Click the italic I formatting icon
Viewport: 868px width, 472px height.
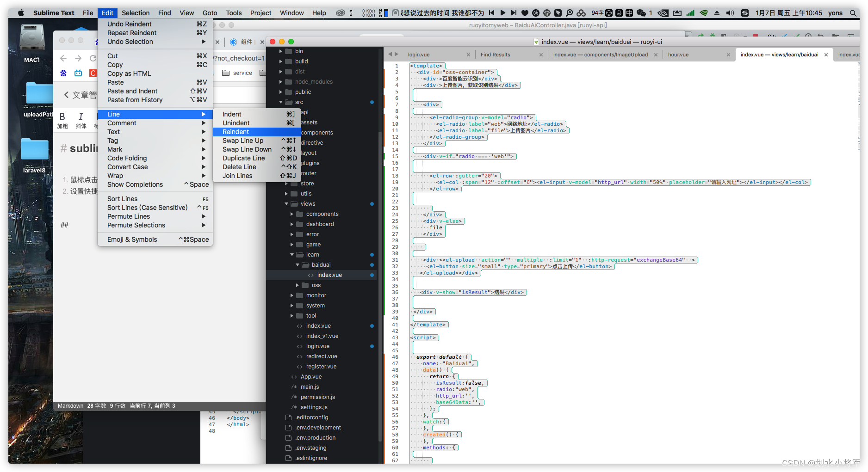pos(81,116)
